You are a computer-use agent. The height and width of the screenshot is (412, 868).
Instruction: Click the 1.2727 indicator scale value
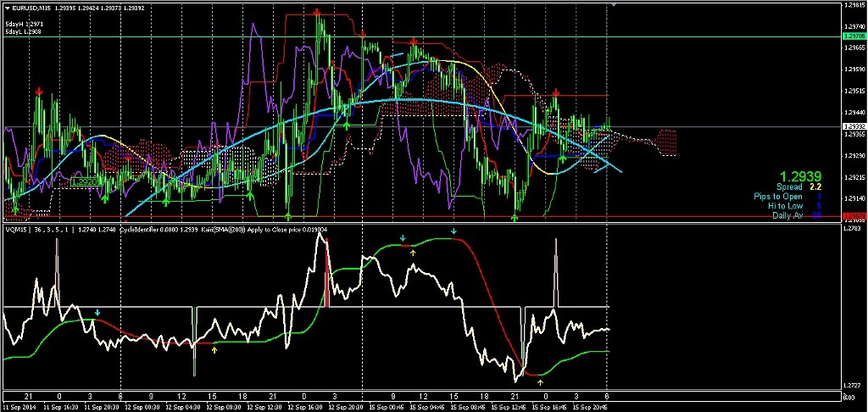pos(853,386)
